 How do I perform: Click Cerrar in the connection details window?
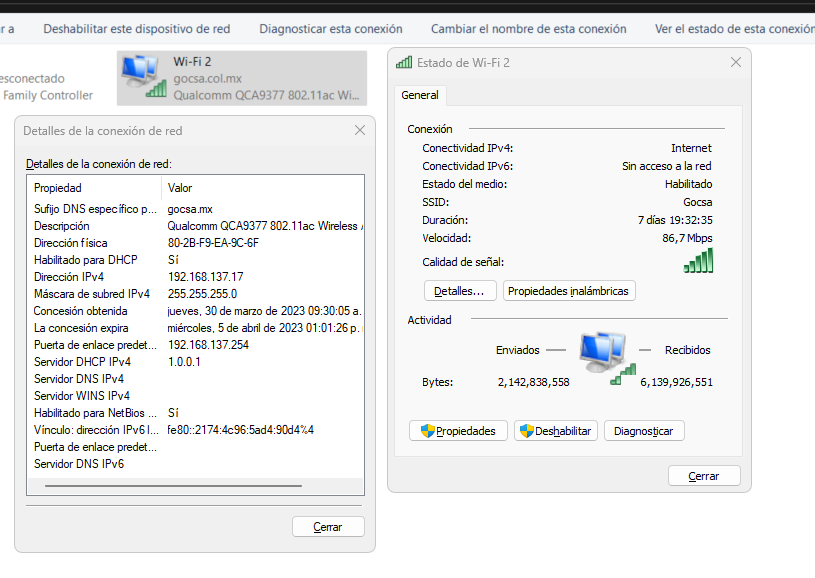click(328, 526)
